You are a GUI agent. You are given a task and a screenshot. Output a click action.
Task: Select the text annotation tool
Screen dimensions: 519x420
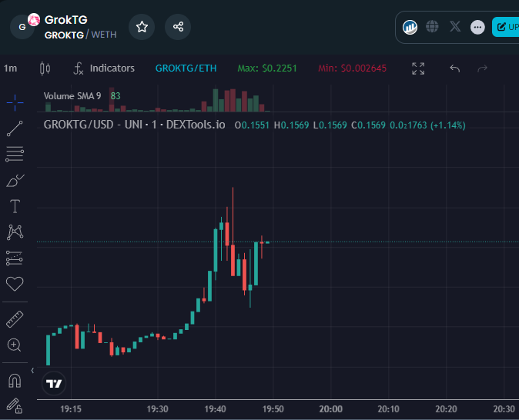tap(15, 206)
